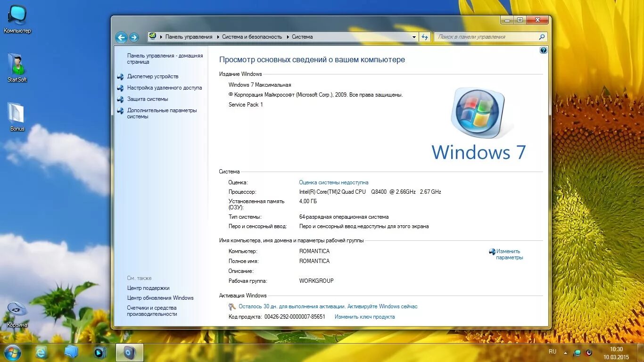Expand the arrow after Система и безопасность
The height and width of the screenshot is (362, 644).
tap(287, 37)
